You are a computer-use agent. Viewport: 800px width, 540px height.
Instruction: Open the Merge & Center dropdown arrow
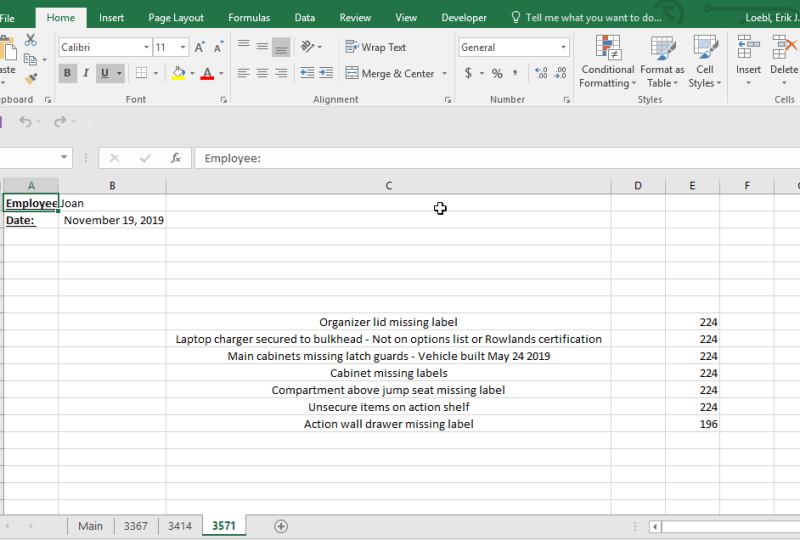pos(444,73)
